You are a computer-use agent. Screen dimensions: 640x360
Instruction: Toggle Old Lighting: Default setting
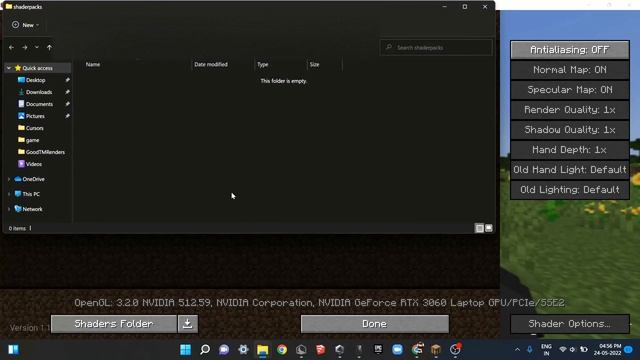tap(570, 190)
